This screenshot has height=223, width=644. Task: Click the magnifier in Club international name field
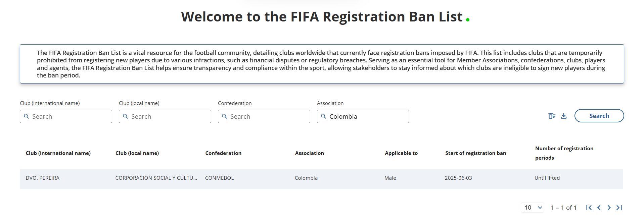click(27, 116)
